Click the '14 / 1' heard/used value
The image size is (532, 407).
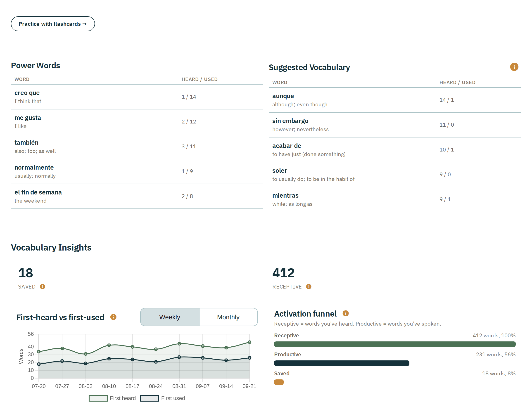447,100
